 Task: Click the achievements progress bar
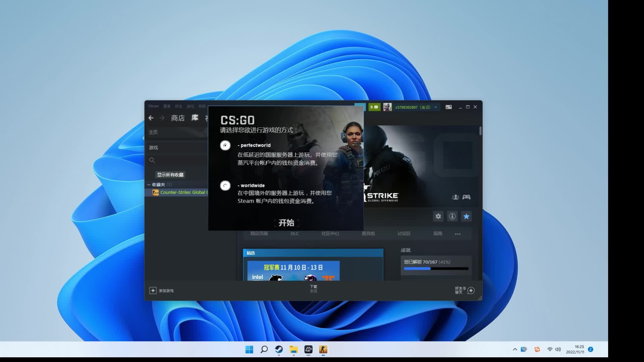coord(436,268)
